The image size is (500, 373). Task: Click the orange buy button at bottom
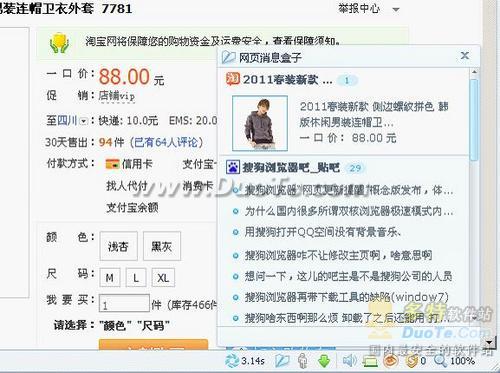pyautogui.click(x=153, y=345)
